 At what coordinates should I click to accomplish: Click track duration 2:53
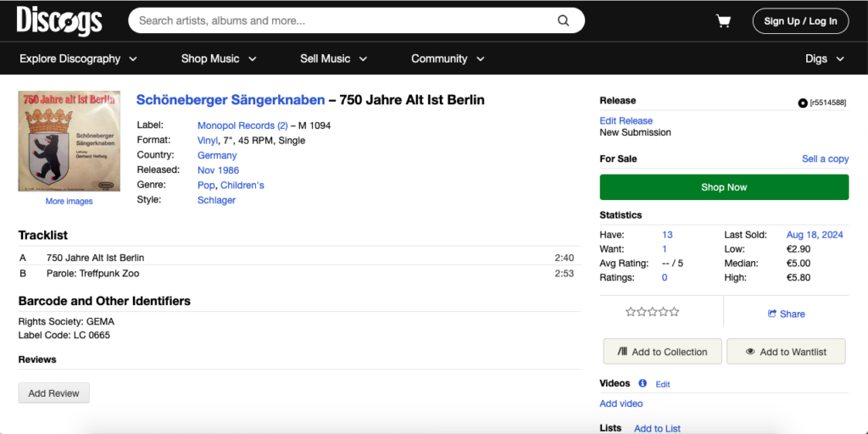point(564,274)
